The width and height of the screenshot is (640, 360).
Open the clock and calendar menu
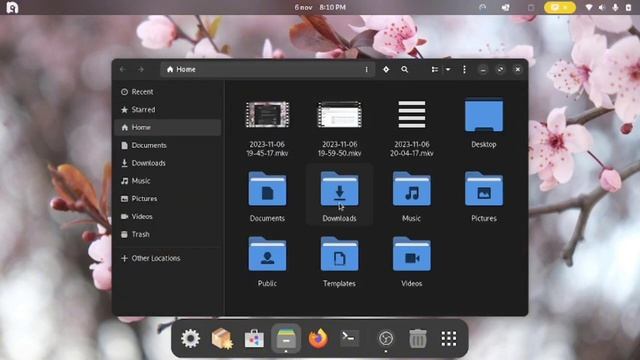(320, 7)
